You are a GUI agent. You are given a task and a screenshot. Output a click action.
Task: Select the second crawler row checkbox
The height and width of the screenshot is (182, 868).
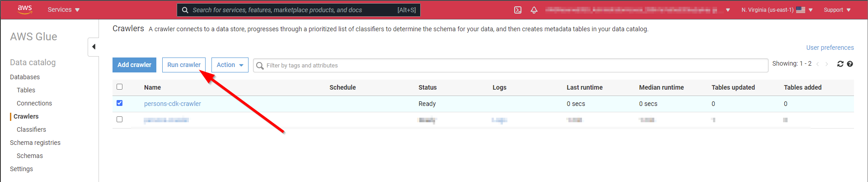[120, 120]
